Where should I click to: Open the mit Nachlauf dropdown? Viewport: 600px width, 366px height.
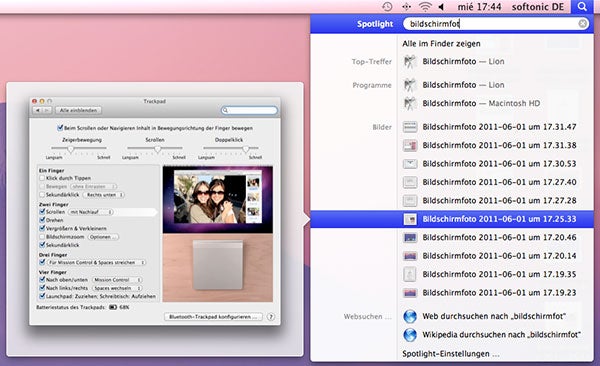click(x=90, y=212)
